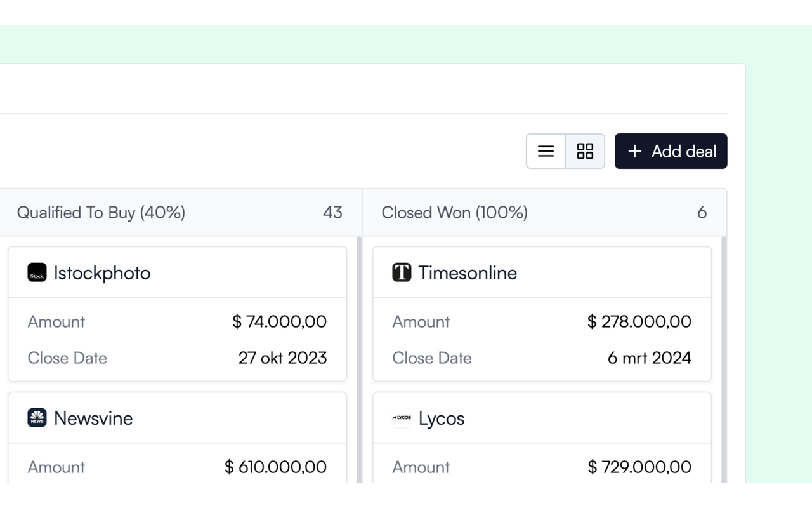This screenshot has height=508, width=812.
Task: Open the Istockphoto deal
Action: (x=102, y=273)
